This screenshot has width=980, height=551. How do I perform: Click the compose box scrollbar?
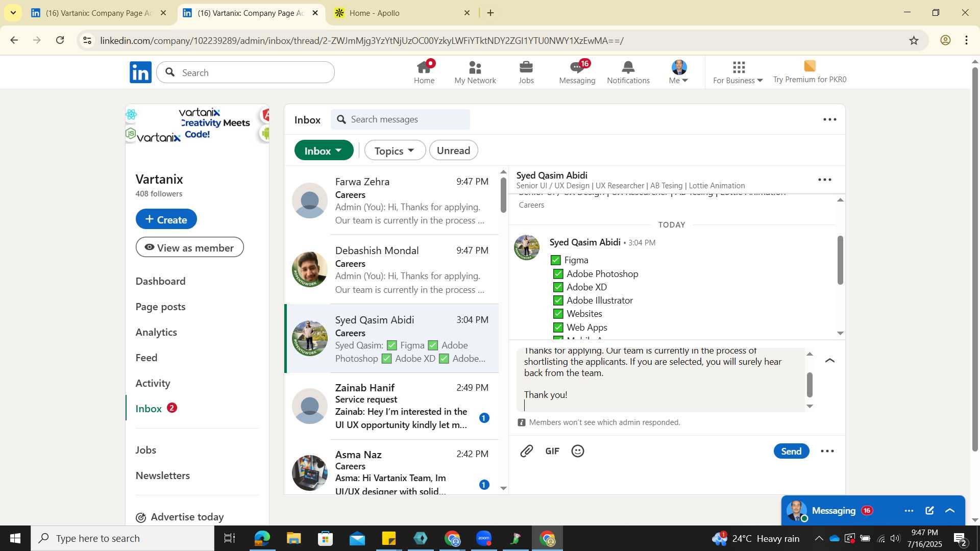point(810,385)
